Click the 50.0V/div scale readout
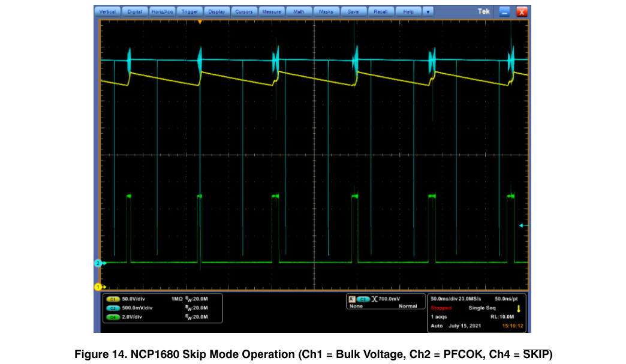This screenshot has height=364, width=626. 133,299
